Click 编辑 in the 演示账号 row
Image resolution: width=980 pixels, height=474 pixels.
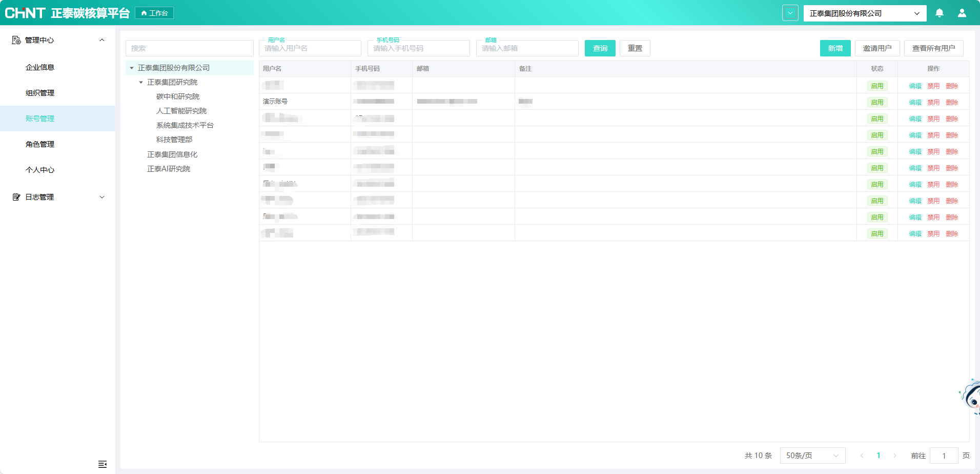[915, 102]
